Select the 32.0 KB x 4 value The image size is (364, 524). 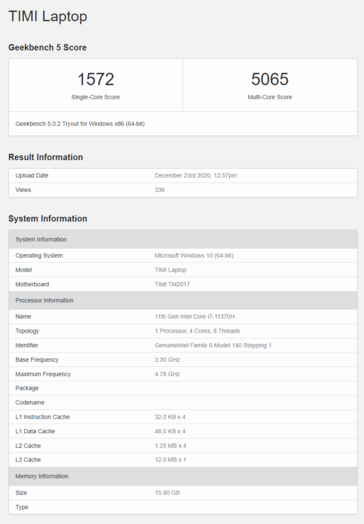coord(170,417)
